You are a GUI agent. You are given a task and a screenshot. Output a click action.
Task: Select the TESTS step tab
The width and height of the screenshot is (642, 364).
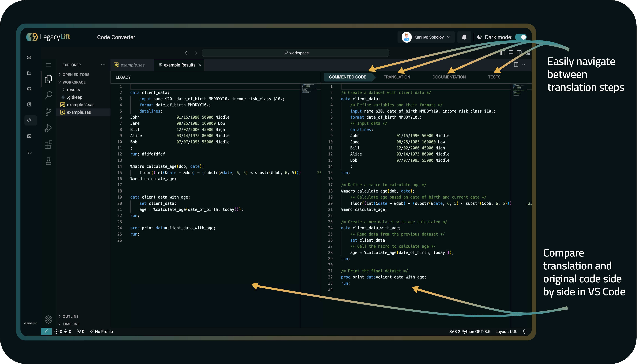[x=494, y=77]
